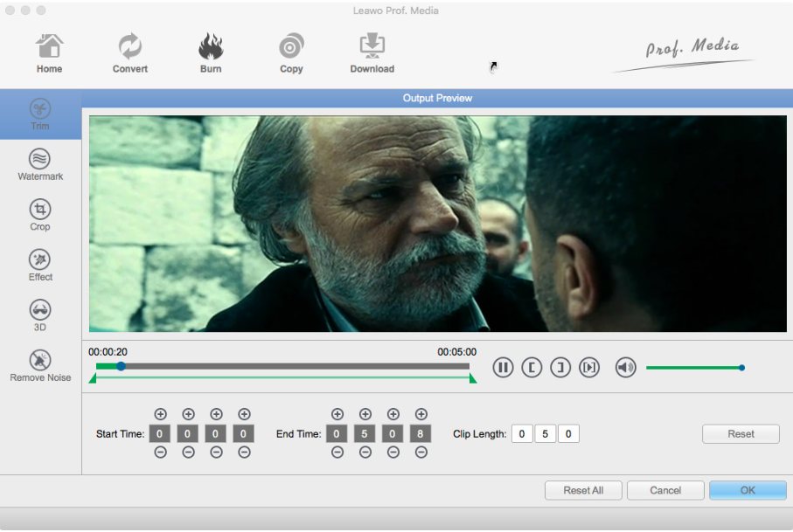Switch to the Crop tab

tap(40, 215)
